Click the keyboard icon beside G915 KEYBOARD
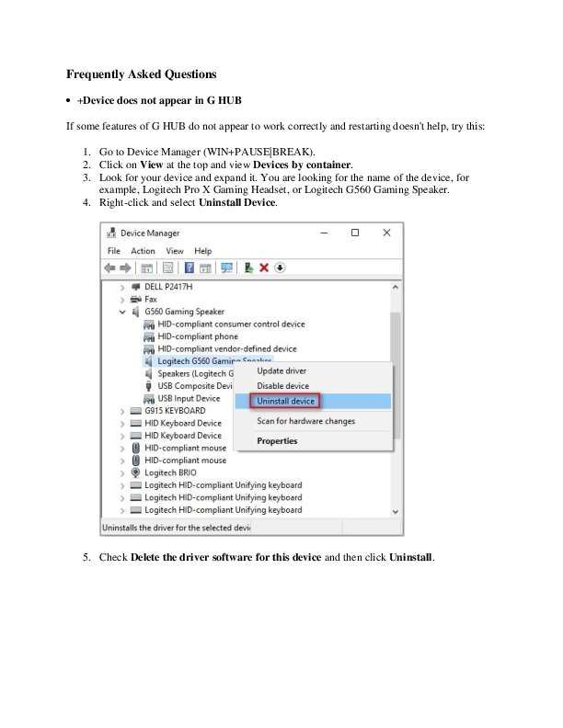This screenshot has width=563, height=728. coord(135,411)
